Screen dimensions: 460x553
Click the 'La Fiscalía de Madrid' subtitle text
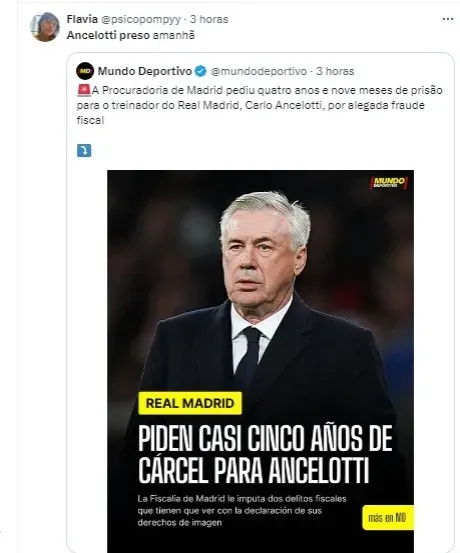(242, 510)
